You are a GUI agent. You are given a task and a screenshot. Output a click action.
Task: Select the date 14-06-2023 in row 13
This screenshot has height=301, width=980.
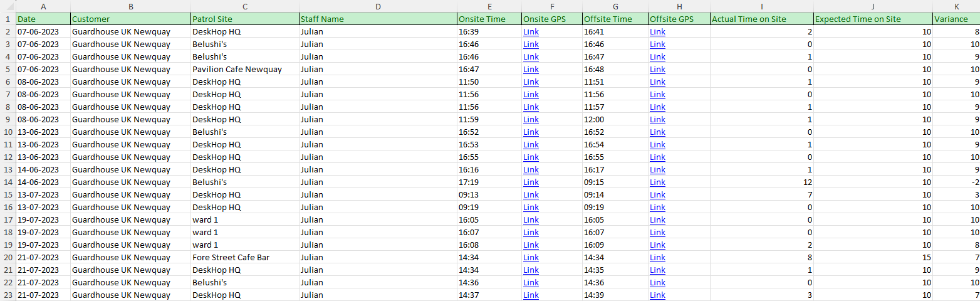coord(43,170)
